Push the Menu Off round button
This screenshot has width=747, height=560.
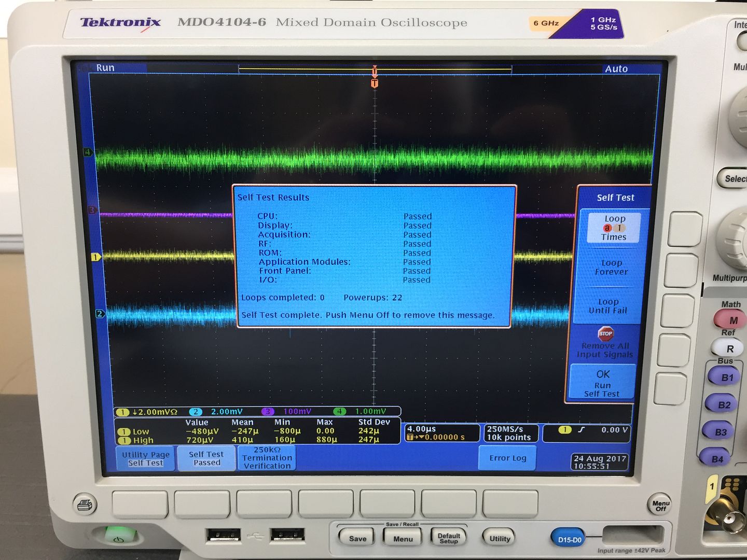(660, 505)
